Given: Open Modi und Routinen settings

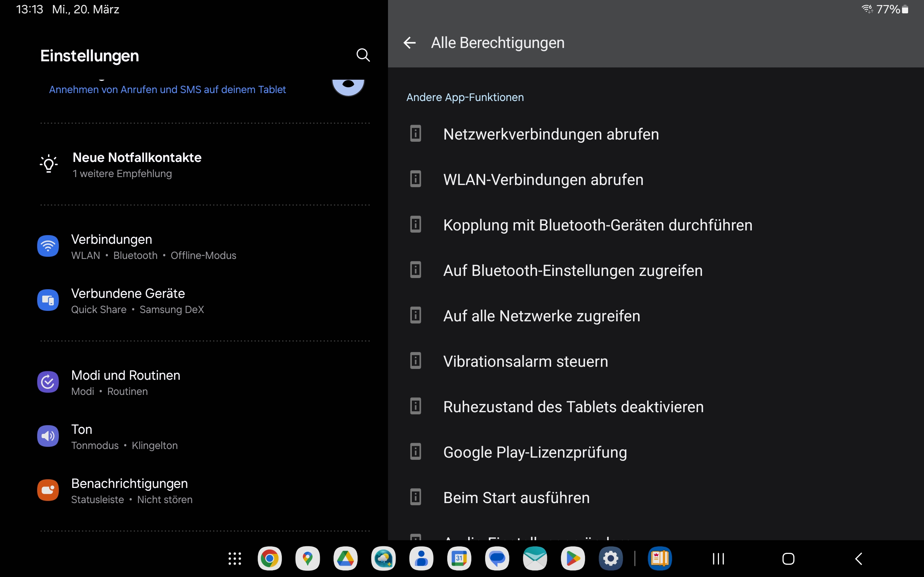Looking at the screenshot, I should pos(126,382).
